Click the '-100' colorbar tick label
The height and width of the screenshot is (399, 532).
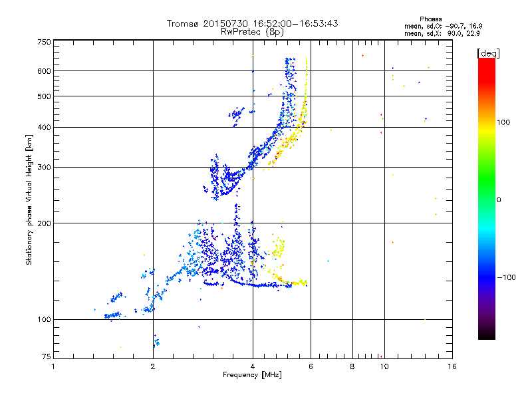[x=507, y=277]
